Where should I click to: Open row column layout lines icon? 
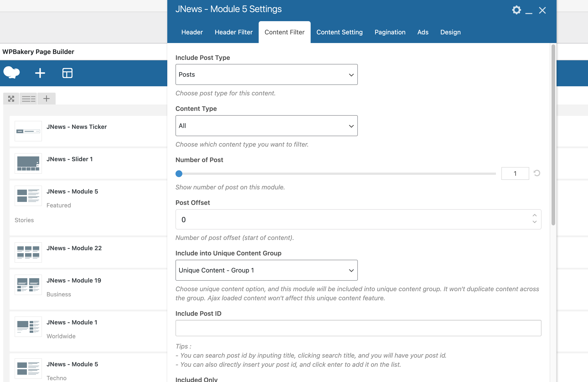pyautogui.click(x=28, y=99)
